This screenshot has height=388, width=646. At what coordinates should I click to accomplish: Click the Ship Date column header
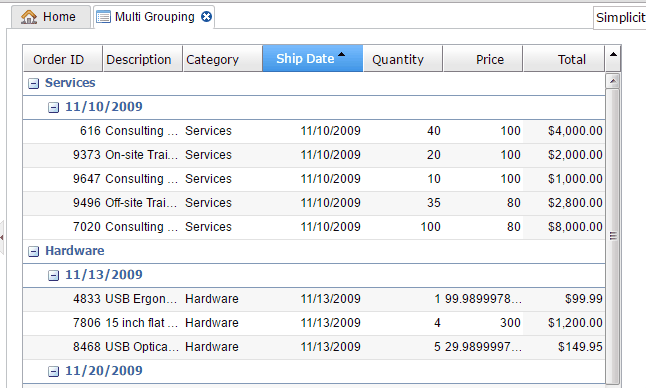(x=312, y=58)
